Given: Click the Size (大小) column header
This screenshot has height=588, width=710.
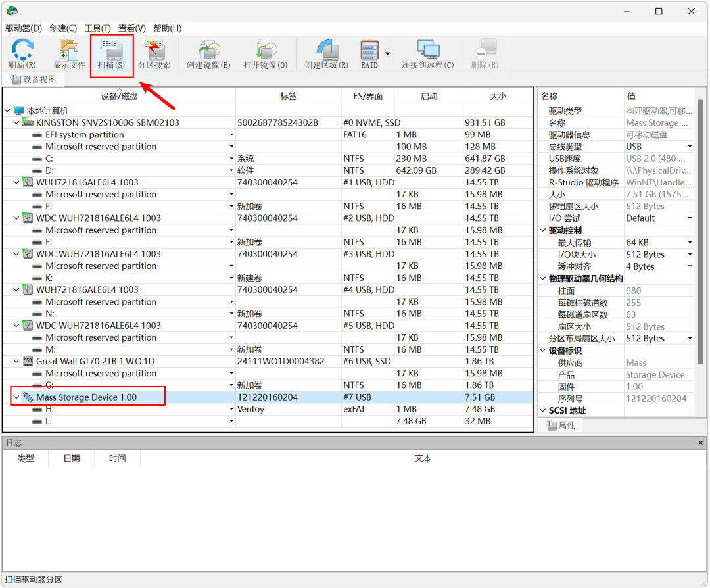Looking at the screenshot, I should [x=498, y=96].
